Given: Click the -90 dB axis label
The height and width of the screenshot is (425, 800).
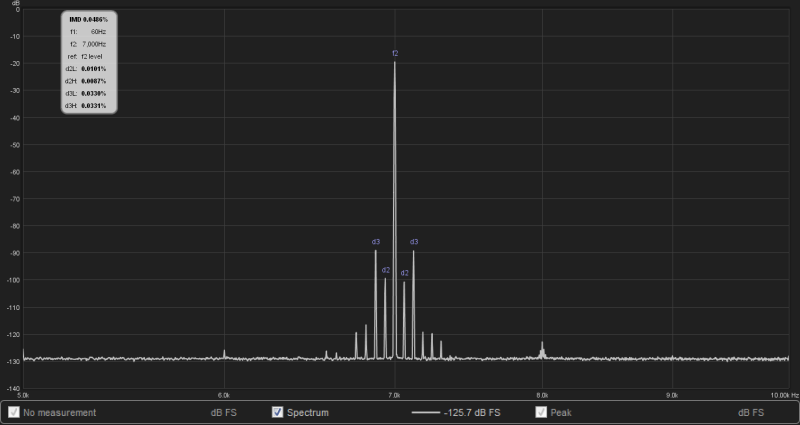Looking at the screenshot, I should coord(15,253).
